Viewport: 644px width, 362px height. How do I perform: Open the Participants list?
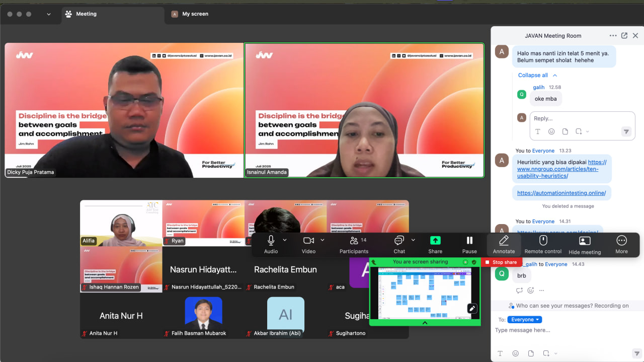tap(354, 244)
